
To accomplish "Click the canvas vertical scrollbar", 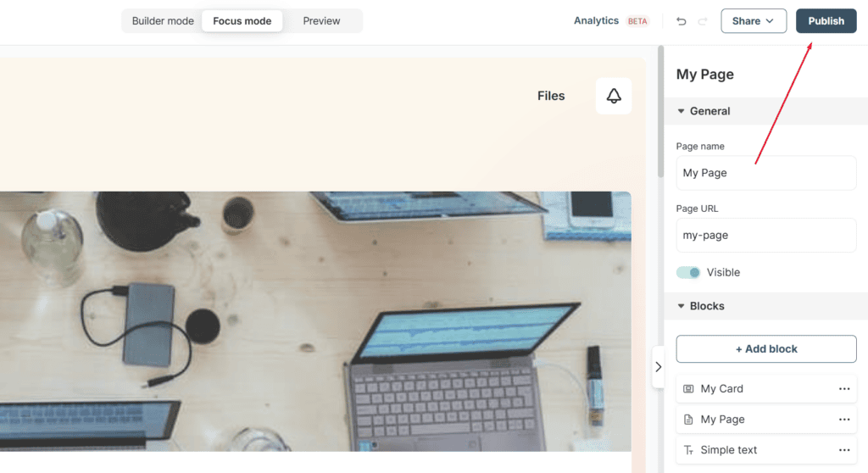I will pyautogui.click(x=660, y=112).
